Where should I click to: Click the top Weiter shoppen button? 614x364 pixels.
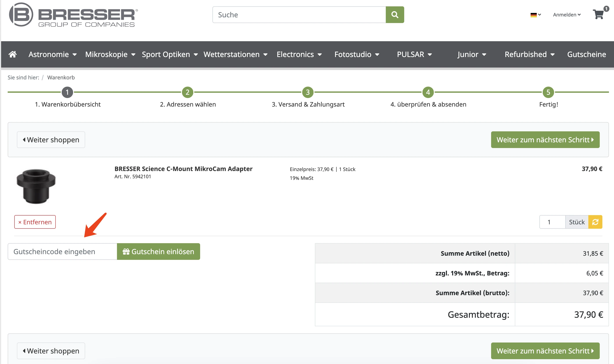pos(51,140)
